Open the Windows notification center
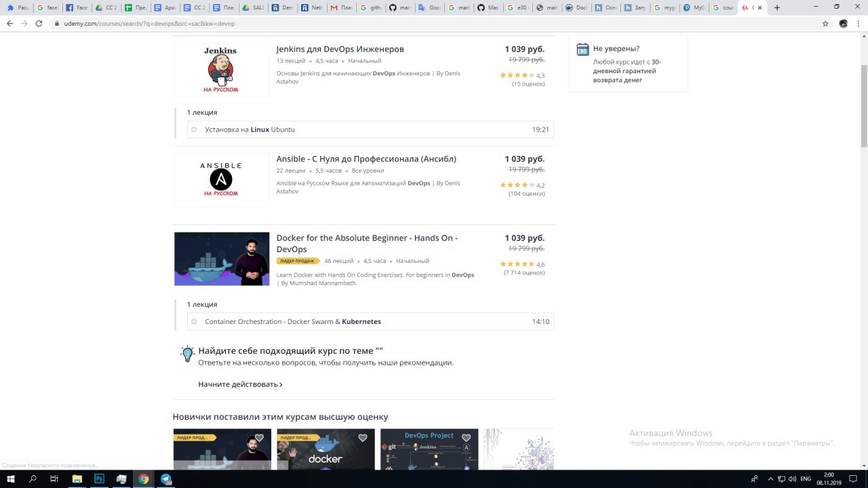 854,479
